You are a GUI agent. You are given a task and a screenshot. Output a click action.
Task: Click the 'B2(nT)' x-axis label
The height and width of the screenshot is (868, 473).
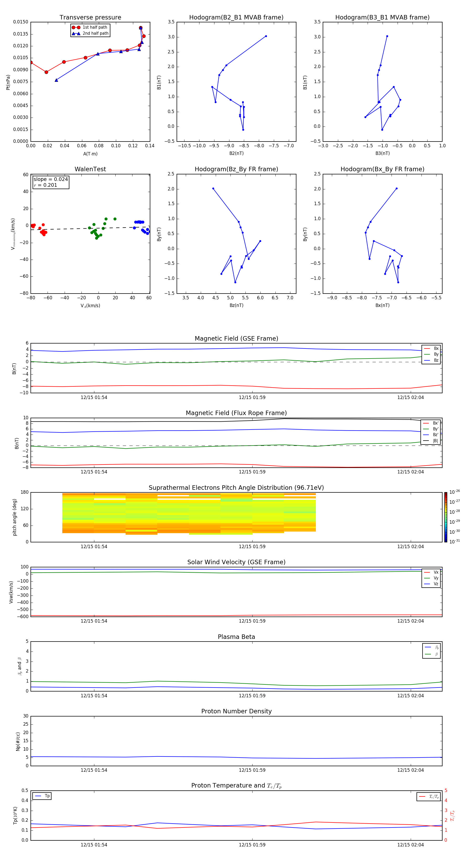[236, 153]
